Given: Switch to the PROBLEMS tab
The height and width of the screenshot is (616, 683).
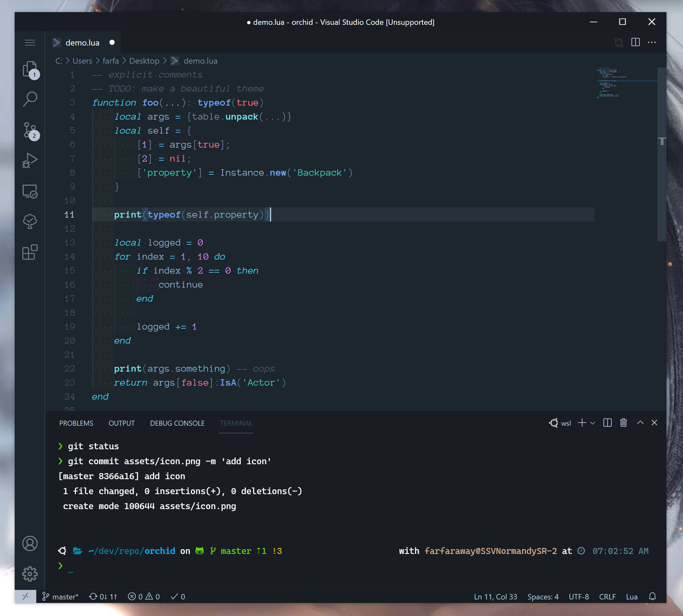Looking at the screenshot, I should pyautogui.click(x=76, y=423).
